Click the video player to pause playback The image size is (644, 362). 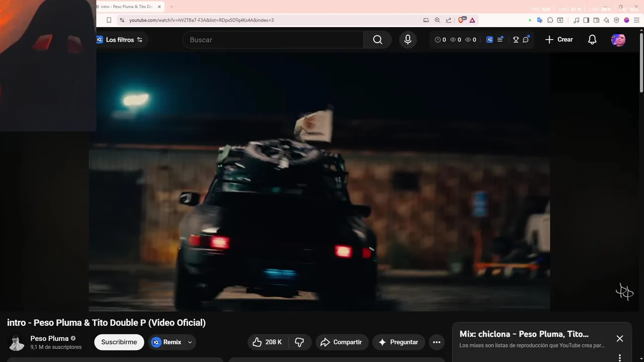pos(319,181)
